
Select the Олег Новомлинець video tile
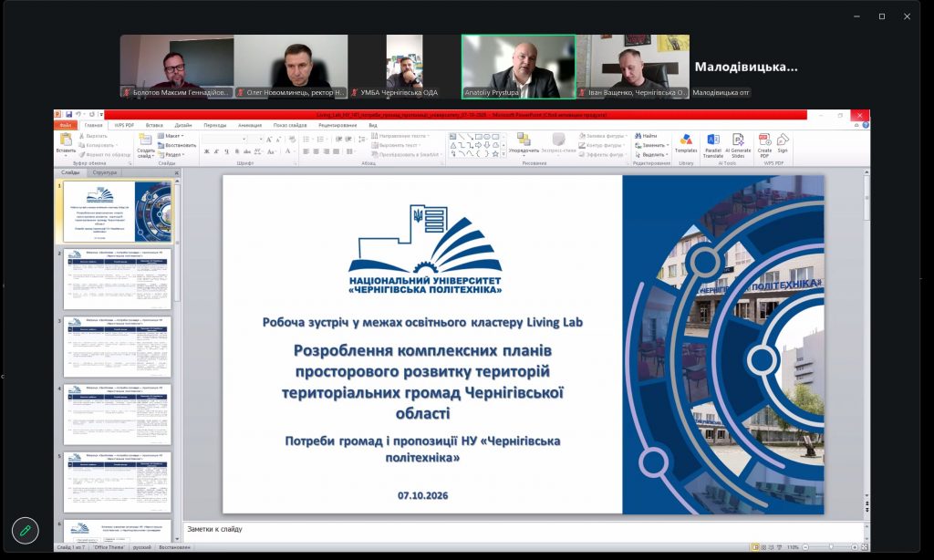(291, 67)
